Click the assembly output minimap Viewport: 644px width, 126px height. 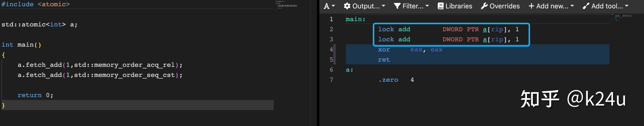coord(622,17)
